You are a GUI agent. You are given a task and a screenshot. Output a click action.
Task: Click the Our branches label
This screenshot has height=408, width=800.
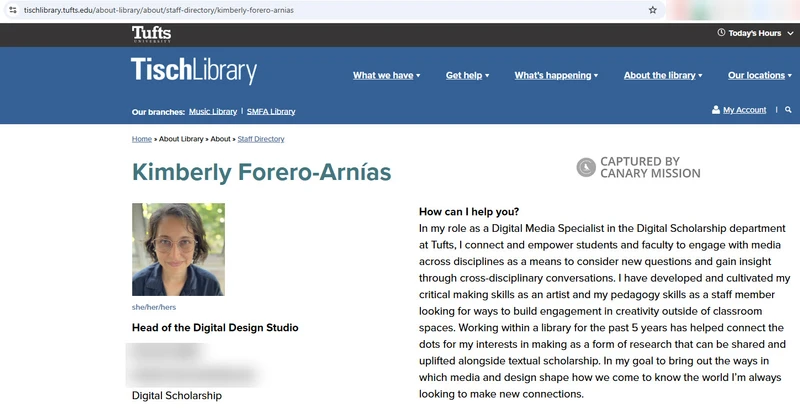158,112
